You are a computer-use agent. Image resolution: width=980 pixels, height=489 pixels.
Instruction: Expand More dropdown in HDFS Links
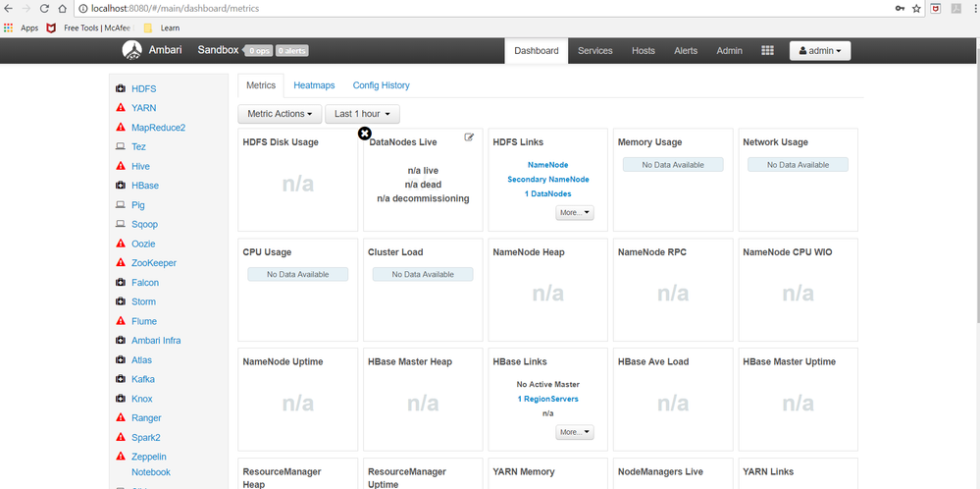click(575, 213)
